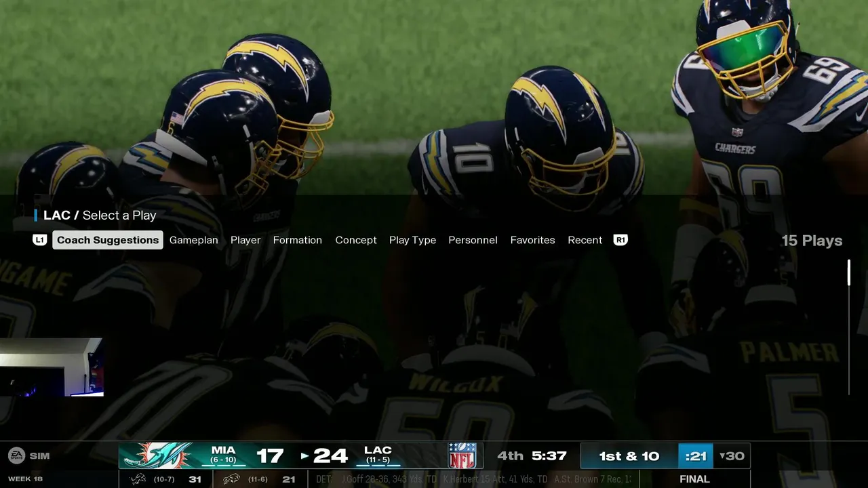Screen dimensions: 868x488
Task: Select the Coach Suggestions tab
Action: point(108,240)
